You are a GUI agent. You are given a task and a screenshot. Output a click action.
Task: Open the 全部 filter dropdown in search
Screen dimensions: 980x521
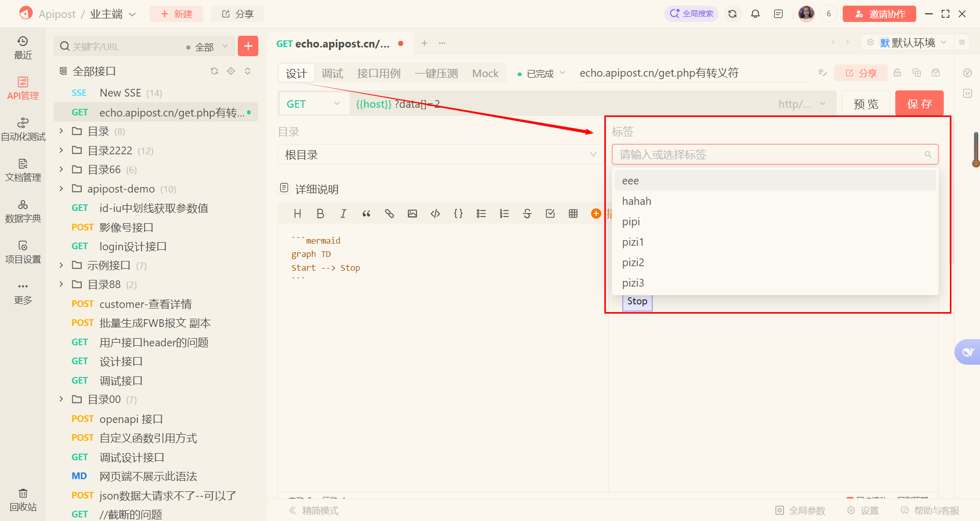click(x=207, y=47)
